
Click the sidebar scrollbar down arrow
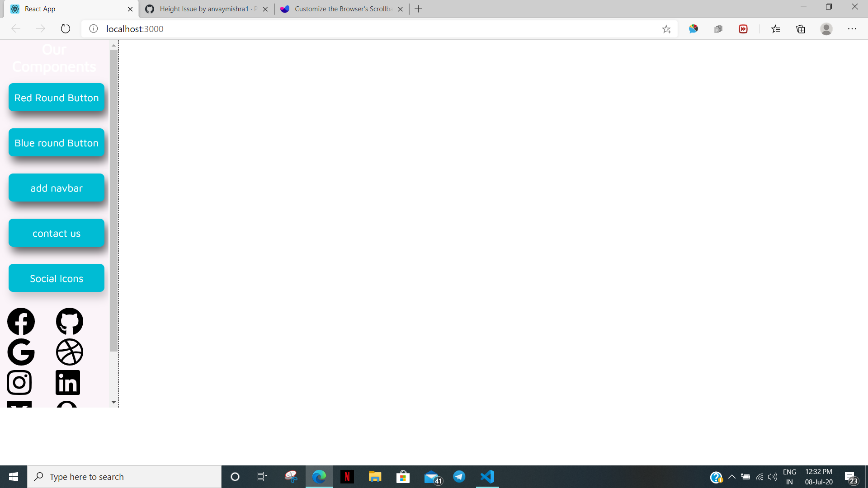113,402
